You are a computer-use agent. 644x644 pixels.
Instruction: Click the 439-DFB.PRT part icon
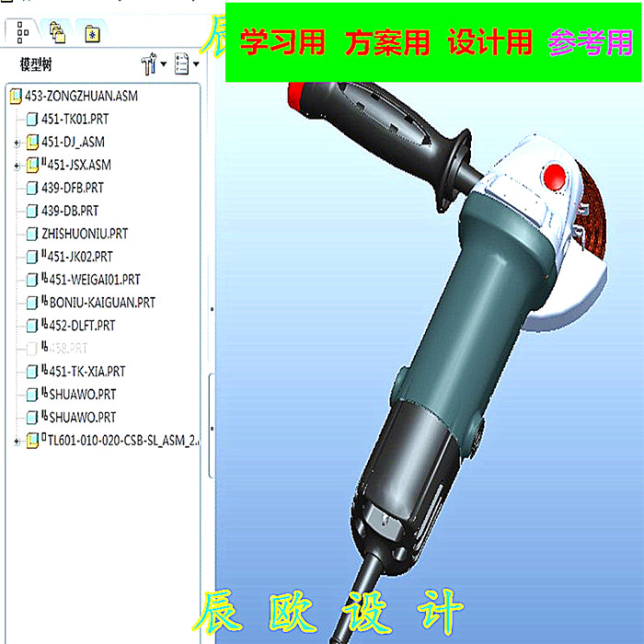click(x=31, y=188)
